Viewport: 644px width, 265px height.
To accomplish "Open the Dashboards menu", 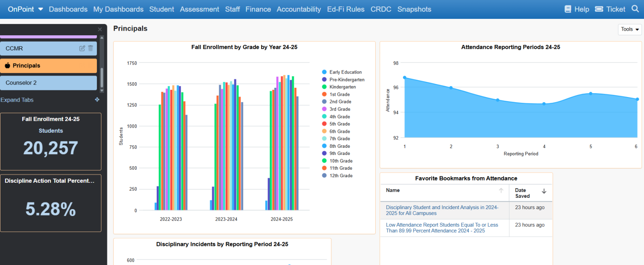I will pos(68,9).
